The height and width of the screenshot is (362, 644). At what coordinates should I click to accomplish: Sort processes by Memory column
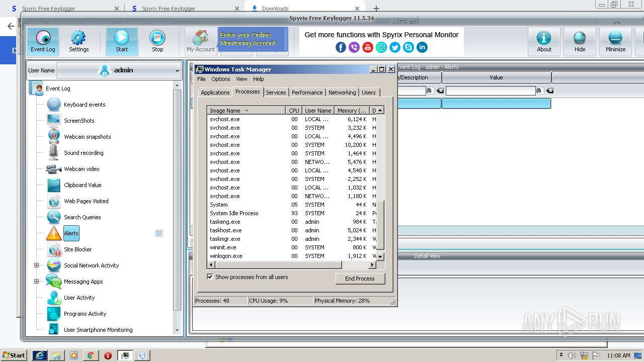tap(352, 111)
